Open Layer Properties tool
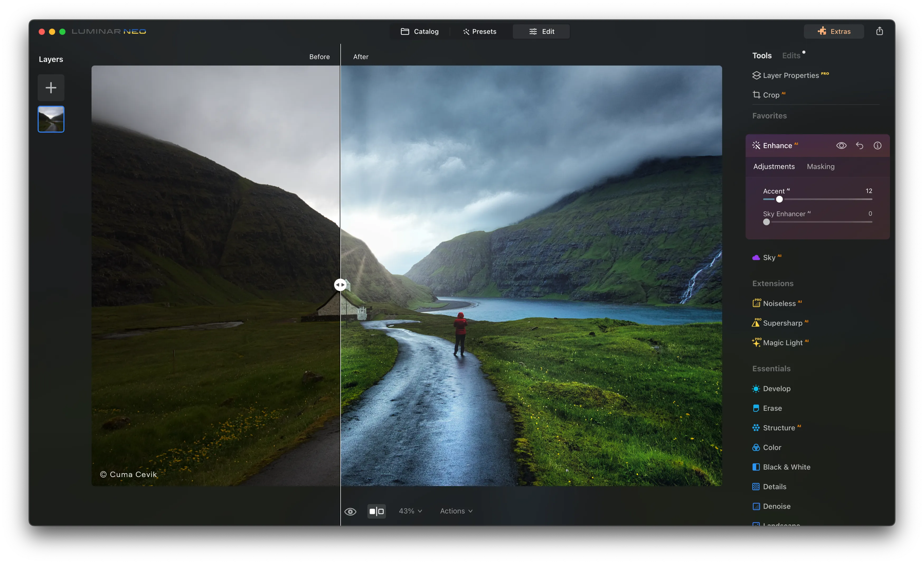The image size is (924, 564). click(x=790, y=76)
